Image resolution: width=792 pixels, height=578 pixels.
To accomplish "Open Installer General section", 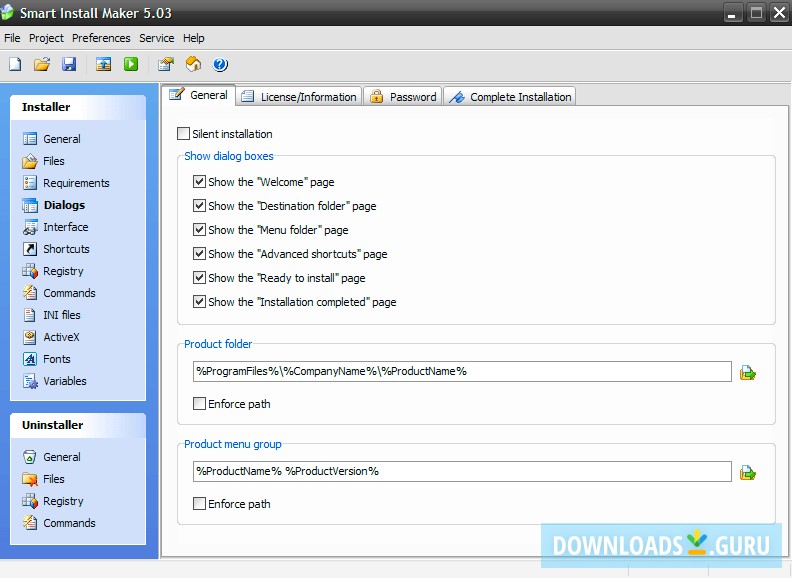I will point(52,139).
